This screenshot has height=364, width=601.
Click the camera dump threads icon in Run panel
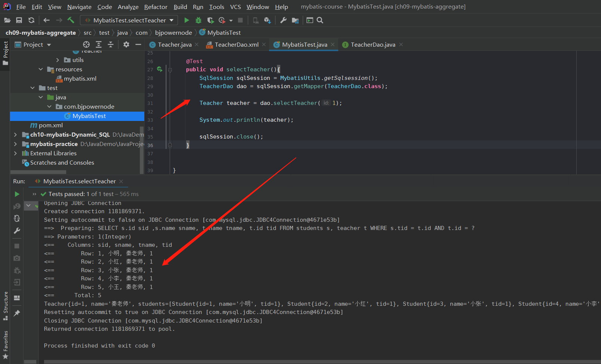click(17, 258)
